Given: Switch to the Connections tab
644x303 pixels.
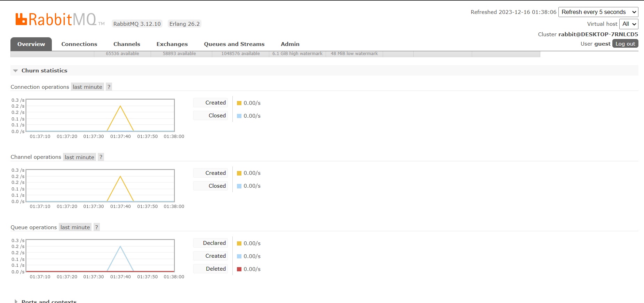Looking at the screenshot, I should click(79, 44).
